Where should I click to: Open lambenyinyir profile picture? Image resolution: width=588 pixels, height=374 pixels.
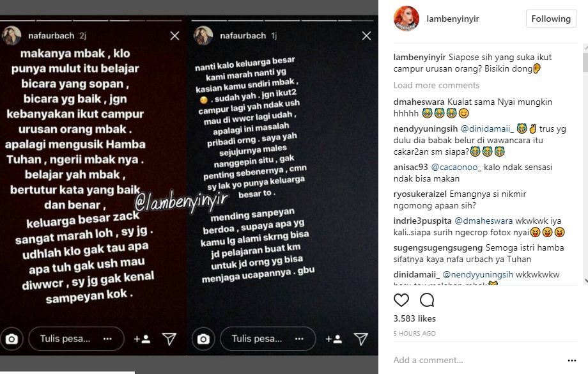406,19
